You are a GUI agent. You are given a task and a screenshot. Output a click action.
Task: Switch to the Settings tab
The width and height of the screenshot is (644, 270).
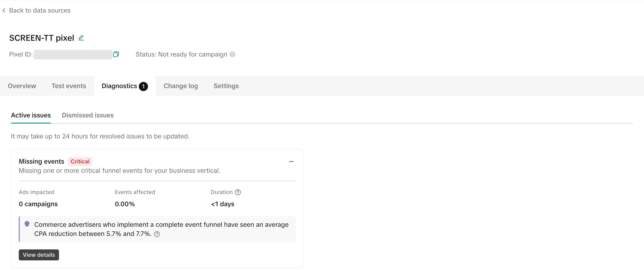point(226,86)
